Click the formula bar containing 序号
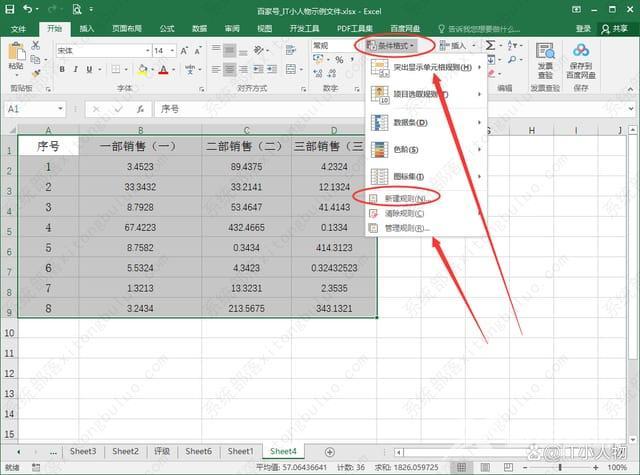 point(388,109)
